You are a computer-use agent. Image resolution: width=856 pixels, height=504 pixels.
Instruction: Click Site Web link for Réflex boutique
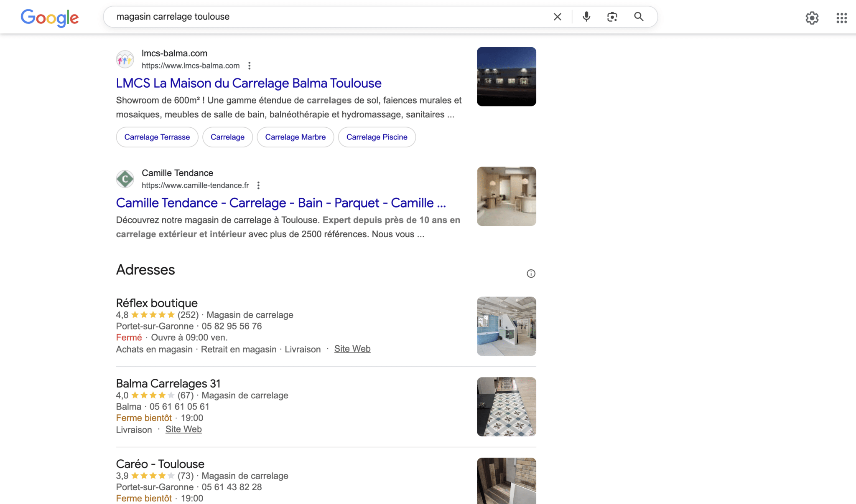coord(352,349)
